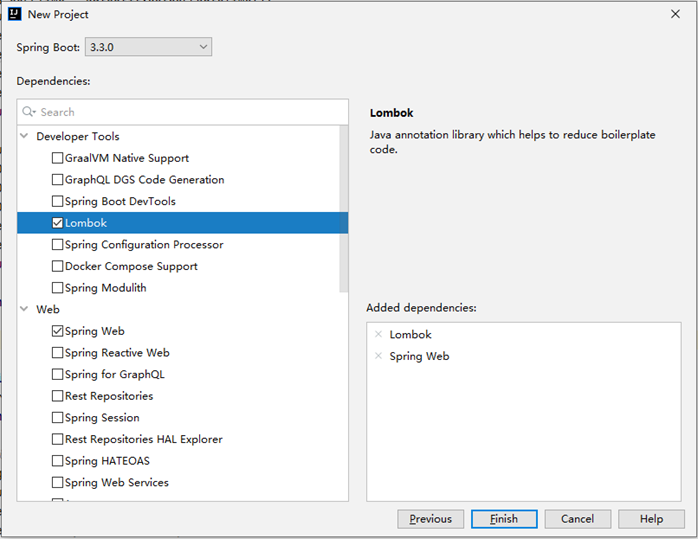
Task: Click the Previous button
Action: tap(430, 519)
